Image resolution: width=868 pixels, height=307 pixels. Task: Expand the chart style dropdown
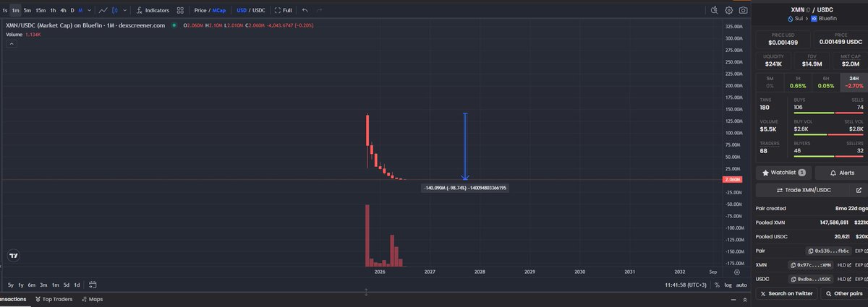coord(126,11)
